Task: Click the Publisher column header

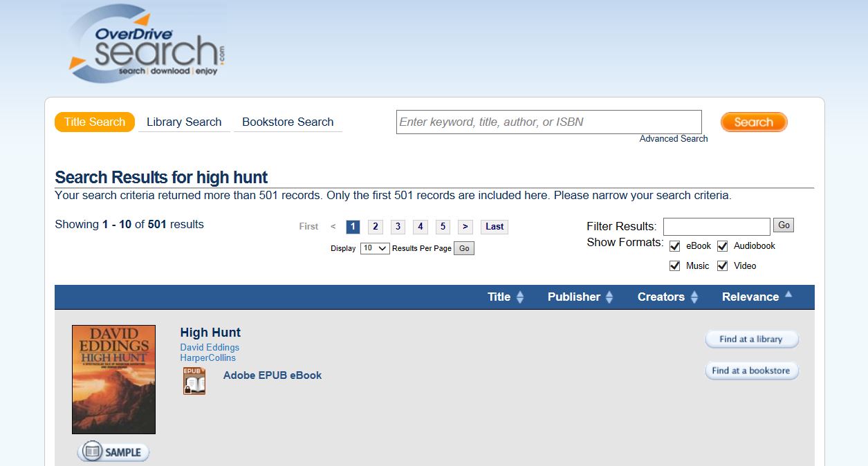Action: (x=574, y=297)
